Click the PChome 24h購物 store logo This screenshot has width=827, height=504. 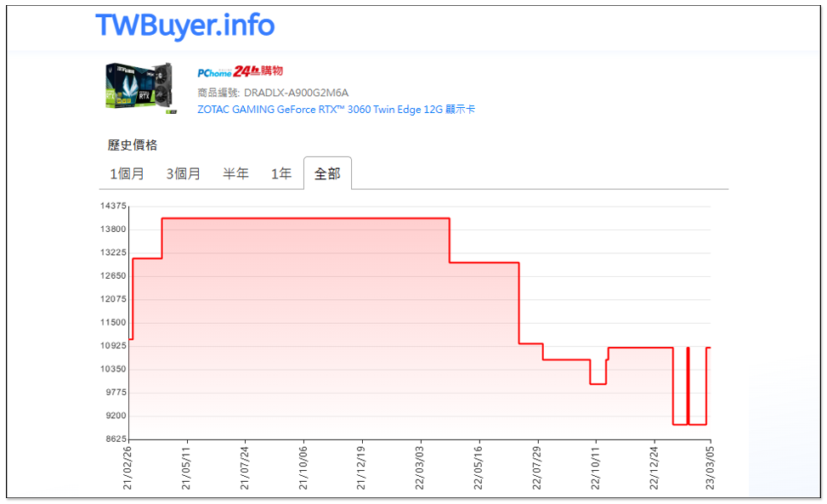(x=240, y=71)
